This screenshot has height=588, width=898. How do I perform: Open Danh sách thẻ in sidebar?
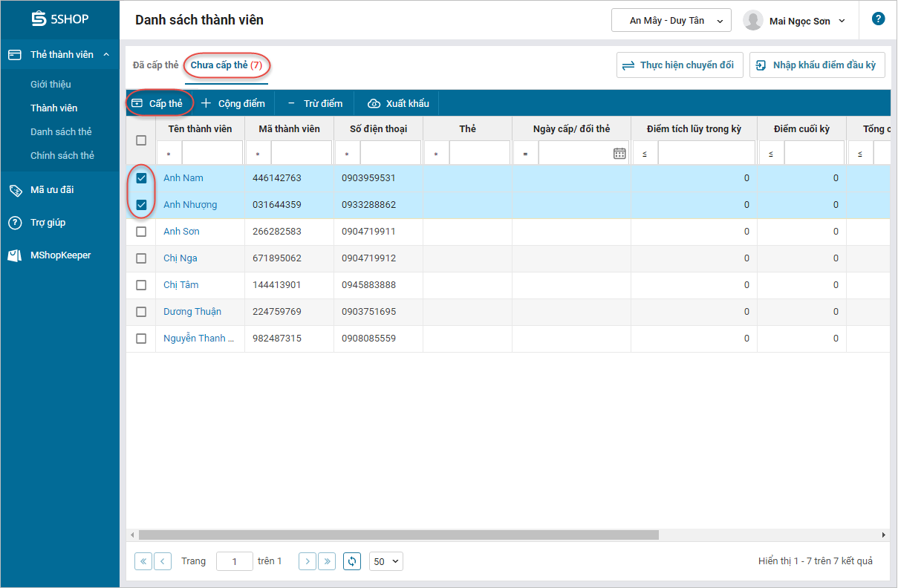61,132
